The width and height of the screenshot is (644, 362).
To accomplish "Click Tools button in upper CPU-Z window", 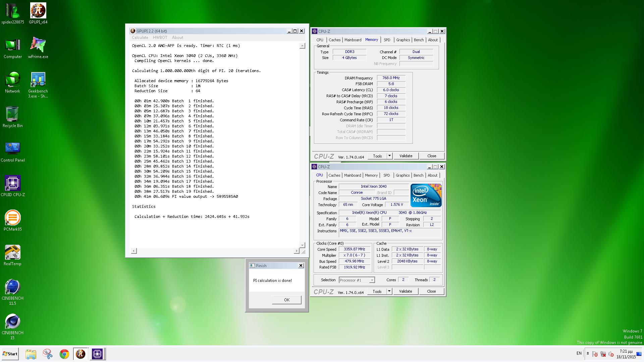I will point(377,156).
